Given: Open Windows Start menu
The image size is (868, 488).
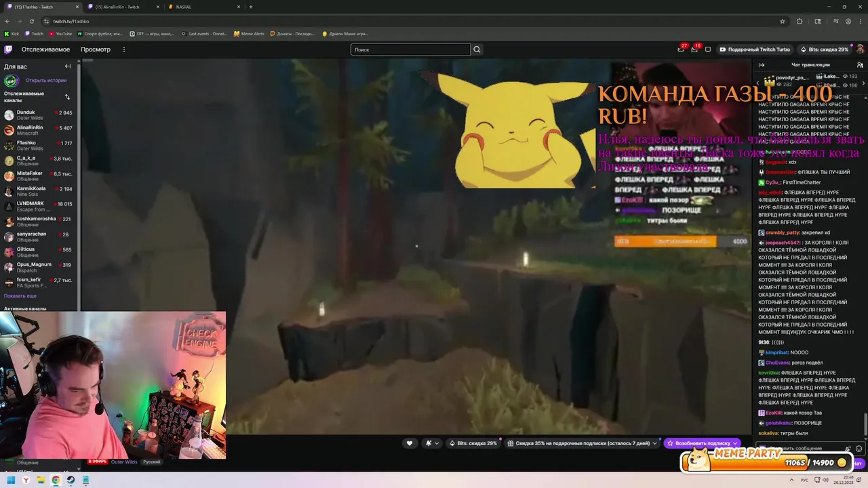Looking at the screenshot, I should [x=11, y=480].
